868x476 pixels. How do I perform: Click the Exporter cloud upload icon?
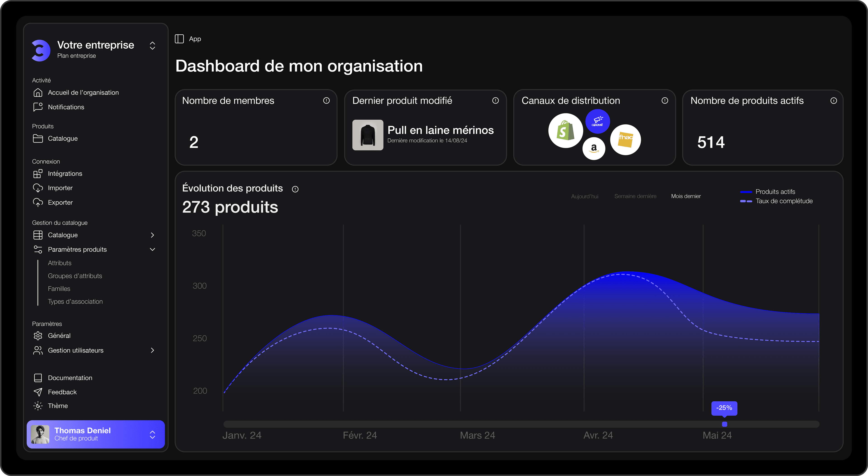tap(38, 203)
